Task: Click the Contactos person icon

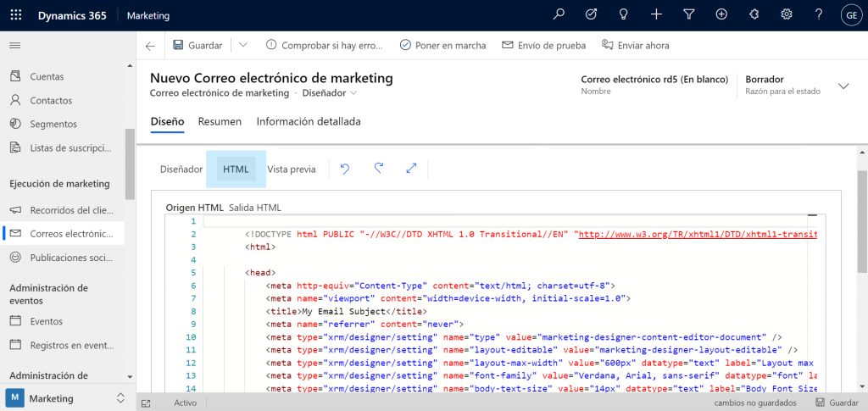Action: click(15, 100)
